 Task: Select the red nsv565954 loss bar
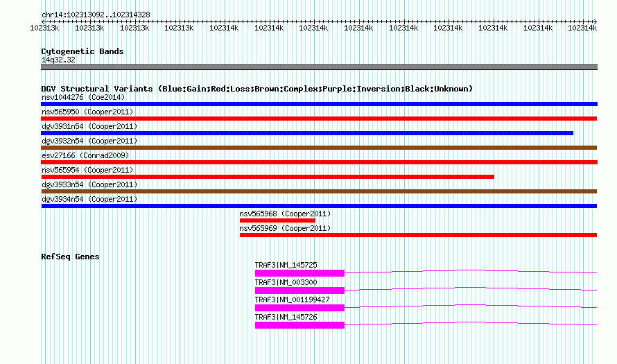(268, 177)
